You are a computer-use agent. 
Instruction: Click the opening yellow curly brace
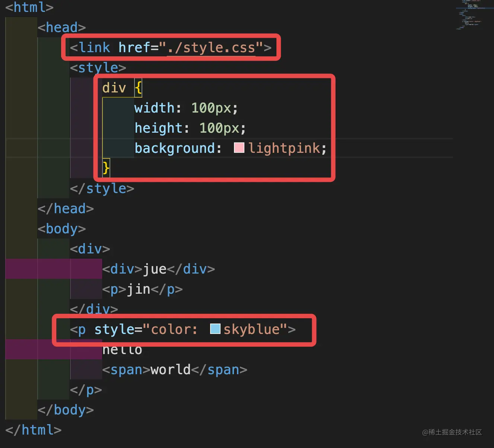point(138,88)
